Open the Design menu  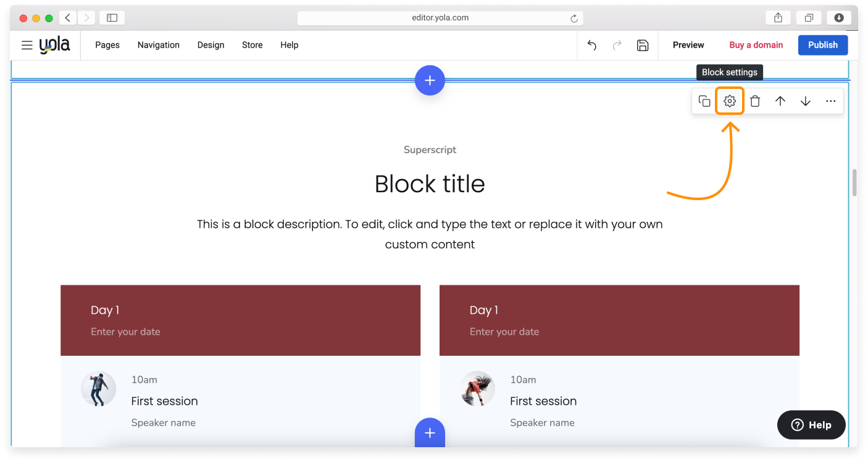pos(211,45)
